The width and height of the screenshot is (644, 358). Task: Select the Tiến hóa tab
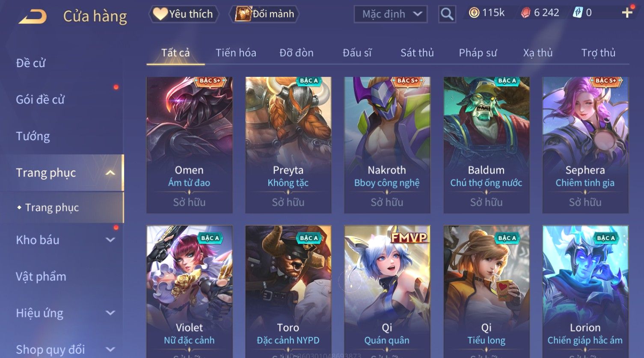236,53
